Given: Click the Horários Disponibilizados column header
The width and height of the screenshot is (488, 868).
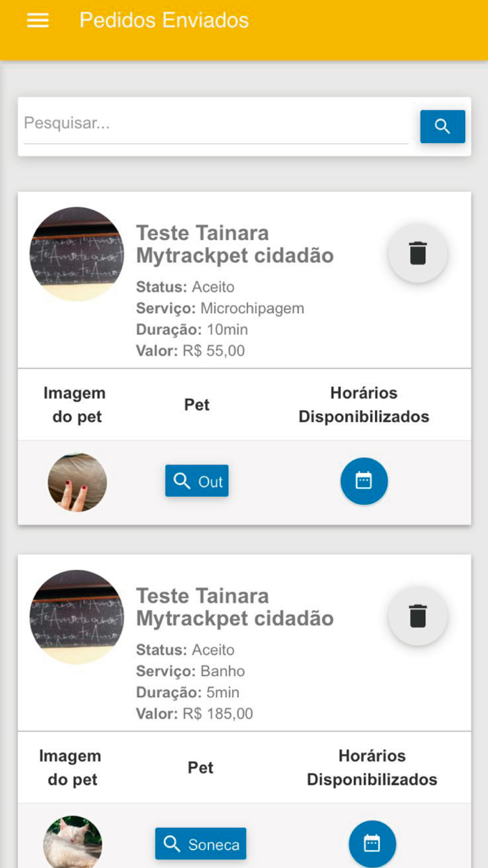Looking at the screenshot, I should tap(363, 405).
